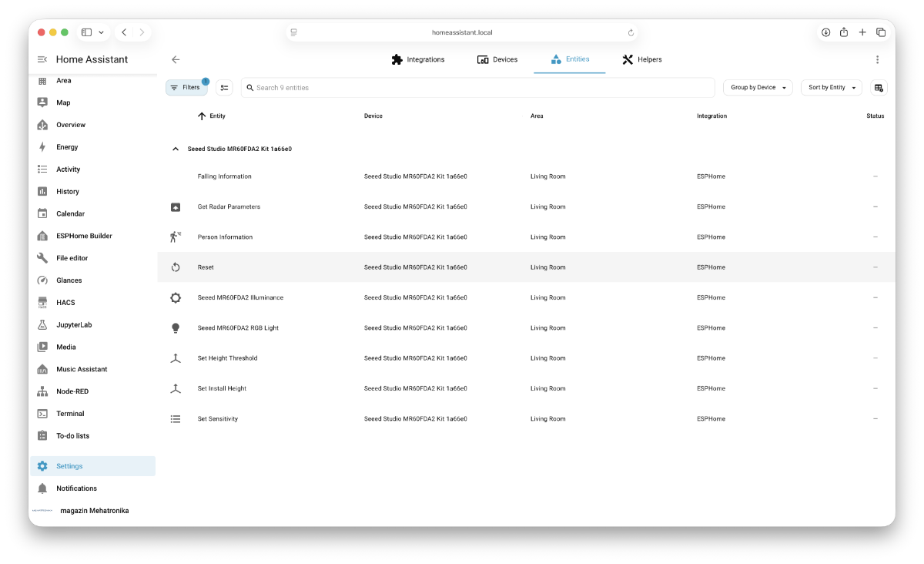This screenshot has height=564, width=924.
Task: Open ESPHome Builder
Action: tap(92, 236)
